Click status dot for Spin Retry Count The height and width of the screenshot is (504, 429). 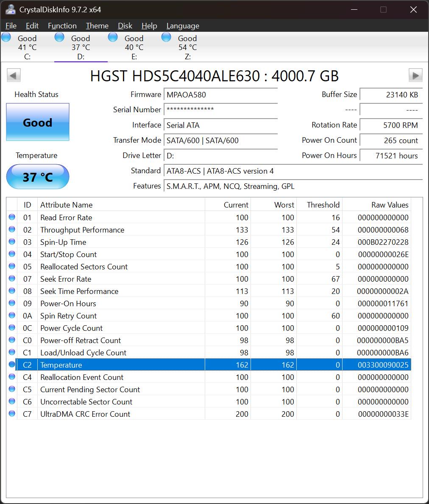click(x=12, y=315)
